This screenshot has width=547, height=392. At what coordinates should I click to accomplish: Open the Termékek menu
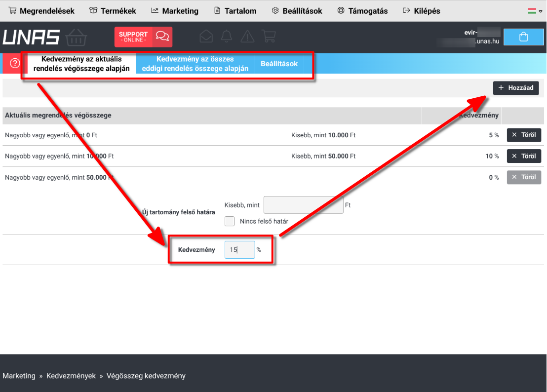pyautogui.click(x=113, y=11)
